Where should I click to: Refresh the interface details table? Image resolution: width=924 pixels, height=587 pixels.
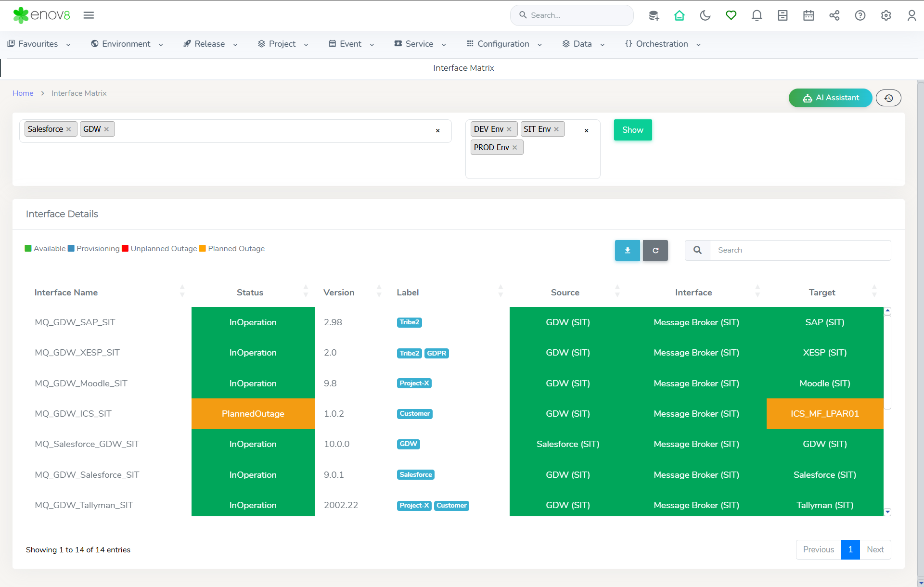(655, 250)
